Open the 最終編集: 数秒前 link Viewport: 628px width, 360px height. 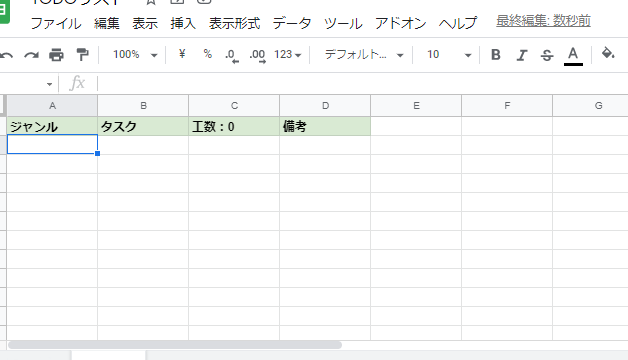pos(543,21)
